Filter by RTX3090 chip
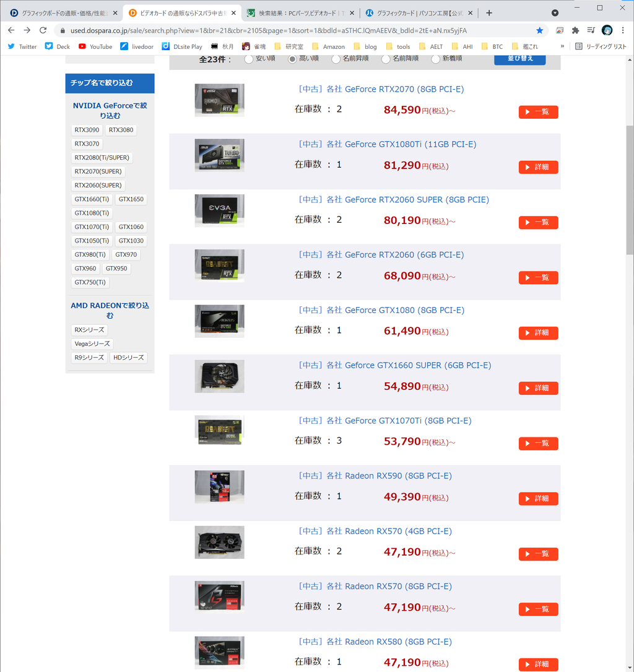The width and height of the screenshot is (634, 672). pos(87,130)
